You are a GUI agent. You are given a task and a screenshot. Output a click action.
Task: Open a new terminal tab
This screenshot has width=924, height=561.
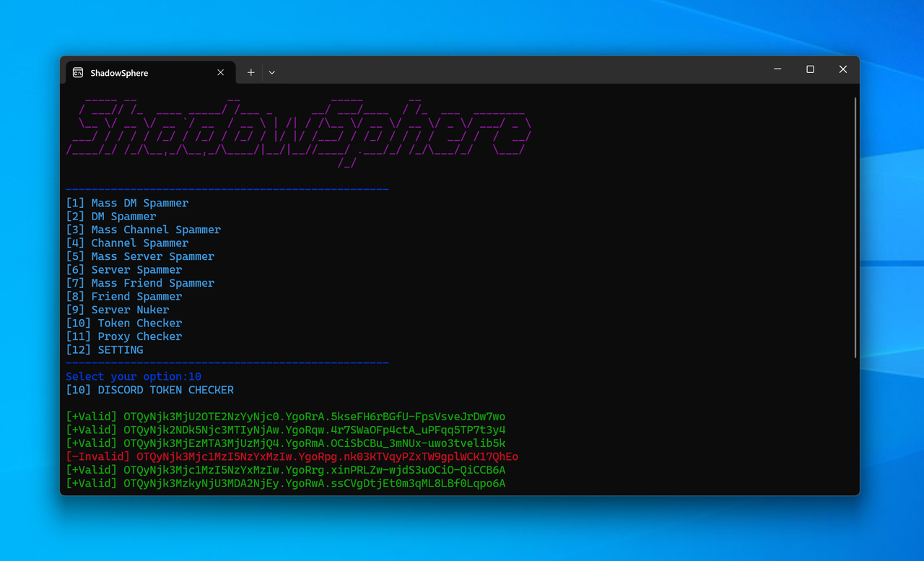(x=251, y=72)
